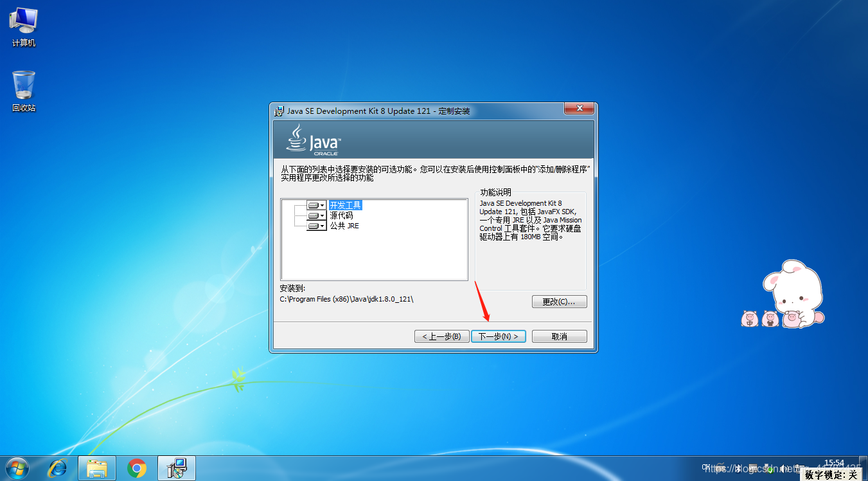Open Windows Explorer from the taskbar

pyautogui.click(x=97, y=468)
